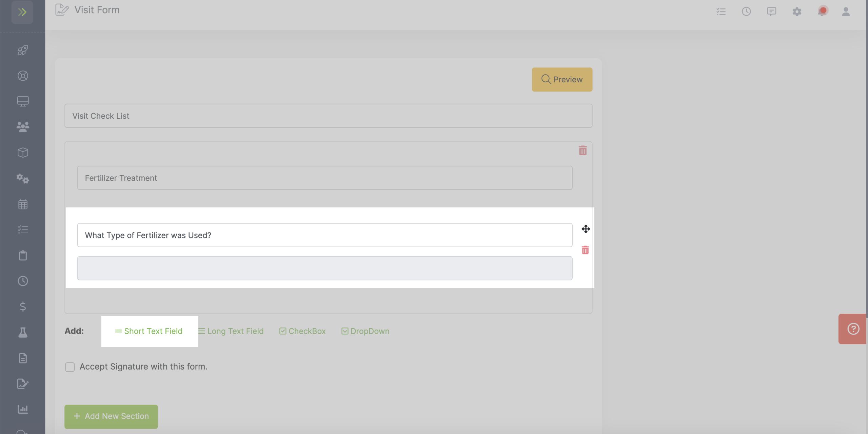Open the dollar sign billing icon
The width and height of the screenshot is (868, 434).
pos(23,307)
